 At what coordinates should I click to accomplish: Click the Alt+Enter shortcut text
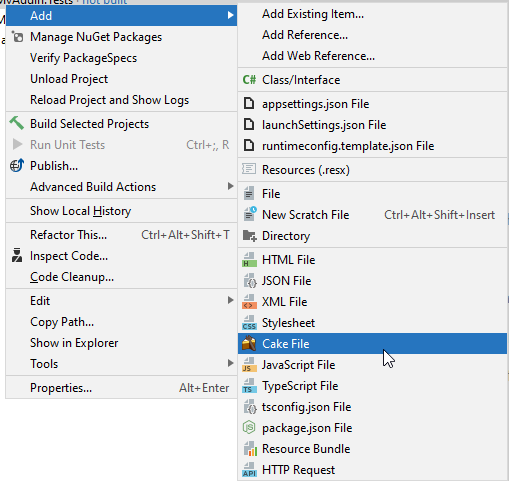pos(204,388)
